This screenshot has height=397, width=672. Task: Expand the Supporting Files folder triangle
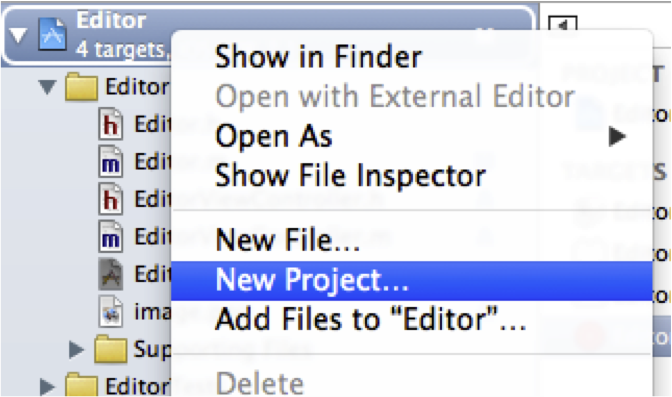point(76,349)
